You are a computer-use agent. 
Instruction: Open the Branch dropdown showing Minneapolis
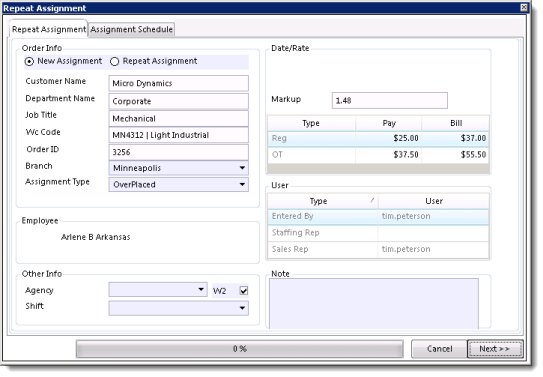click(178, 168)
